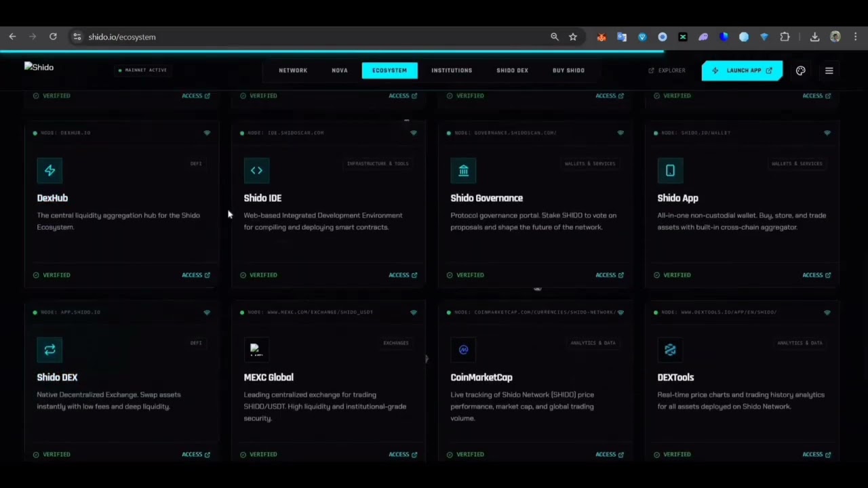Screen dimensions: 868x488
Task: Click Analytics & Data tag on DEXTools card
Action: coord(800,343)
